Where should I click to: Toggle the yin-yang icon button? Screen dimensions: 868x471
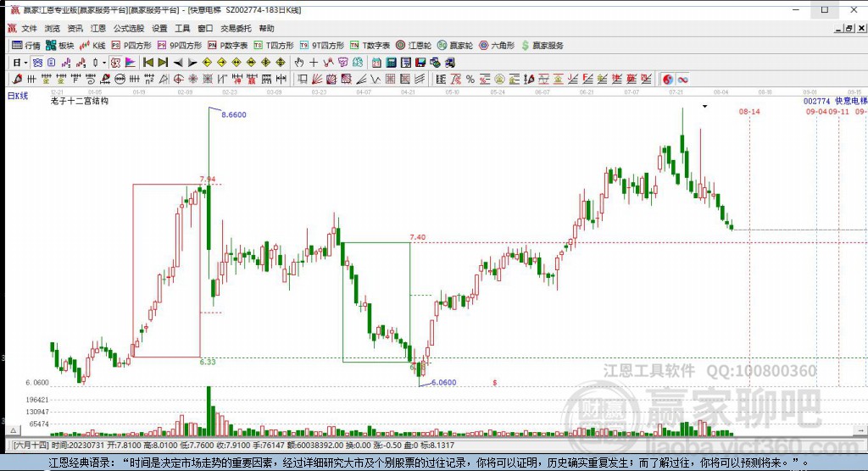(x=668, y=79)
